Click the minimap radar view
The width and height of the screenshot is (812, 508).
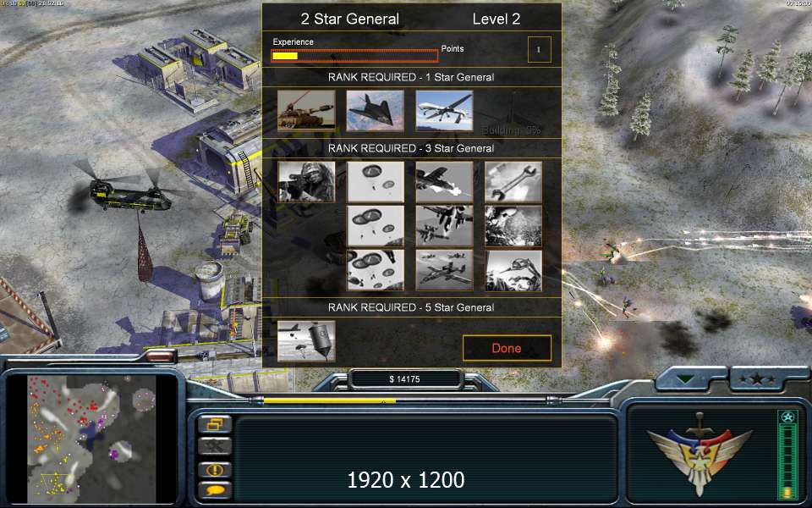click(91, 439)
